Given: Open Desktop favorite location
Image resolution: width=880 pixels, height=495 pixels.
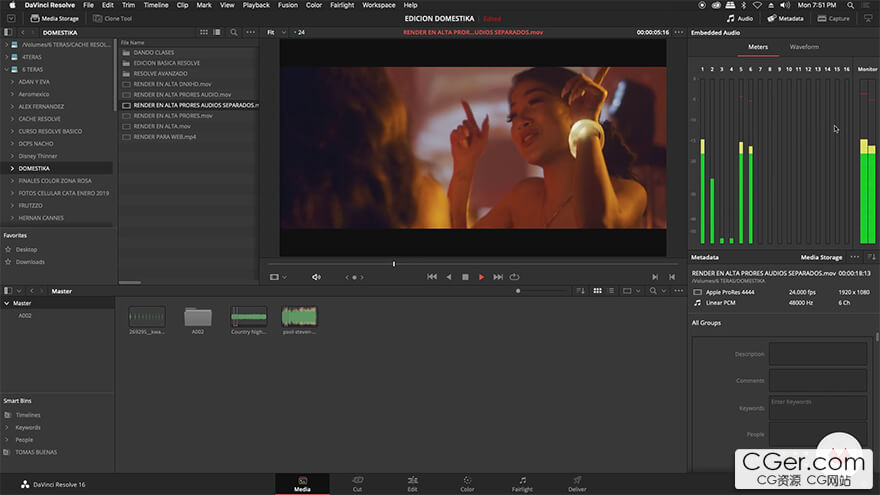Looking at the screenshot, I should [26, 249].
